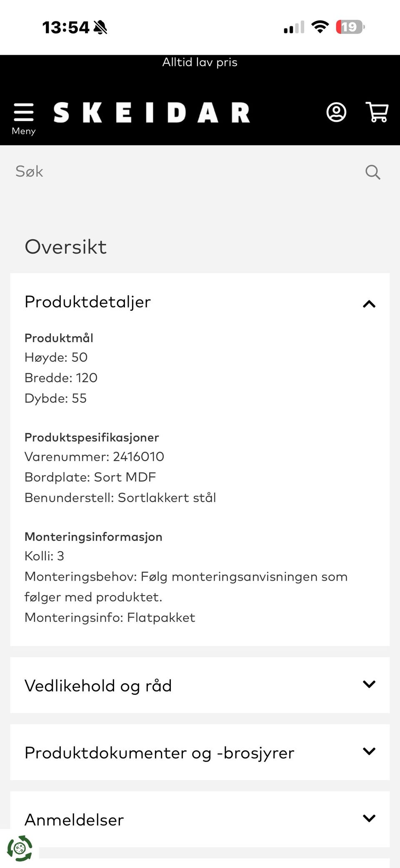This screenshot has width=400, height=868.
Task: Tap the battery indicator in status bar
Action: coord(350,28)
